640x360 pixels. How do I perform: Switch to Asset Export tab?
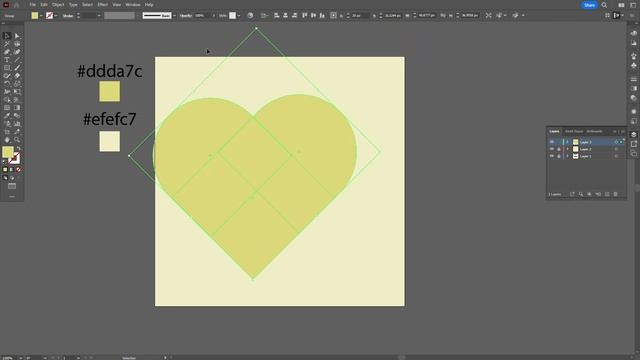[x=574, y=131]
